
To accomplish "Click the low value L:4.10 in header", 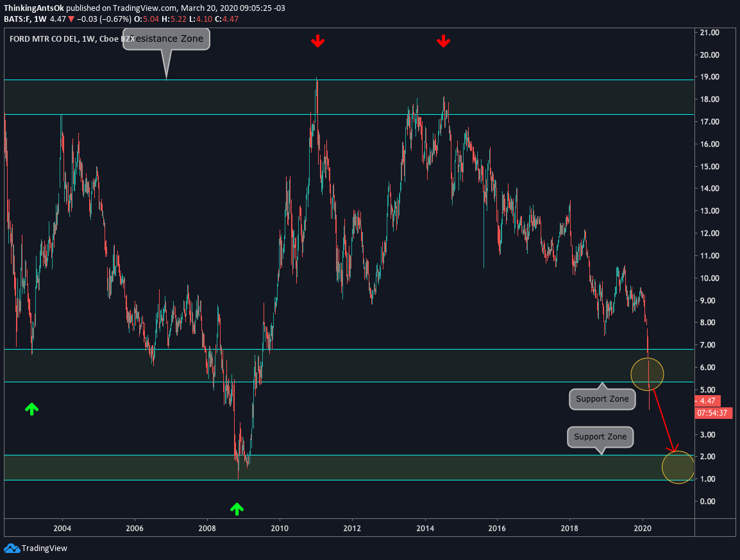I will 201,19.
